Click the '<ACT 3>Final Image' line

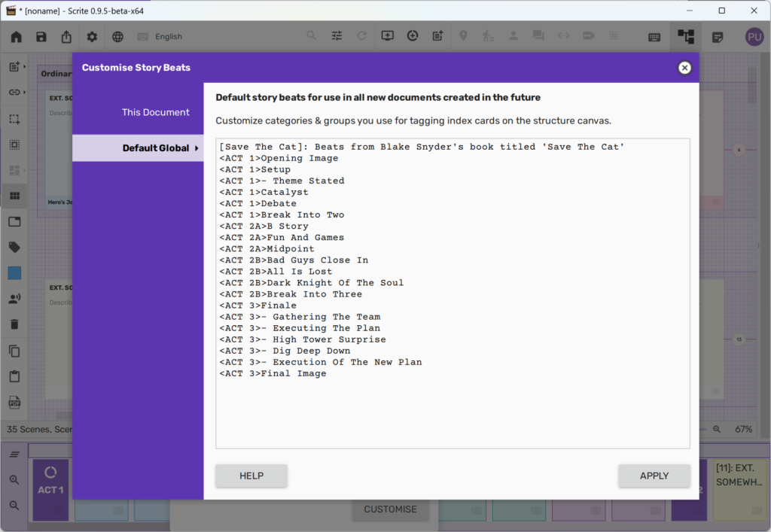tap(273, 373)
